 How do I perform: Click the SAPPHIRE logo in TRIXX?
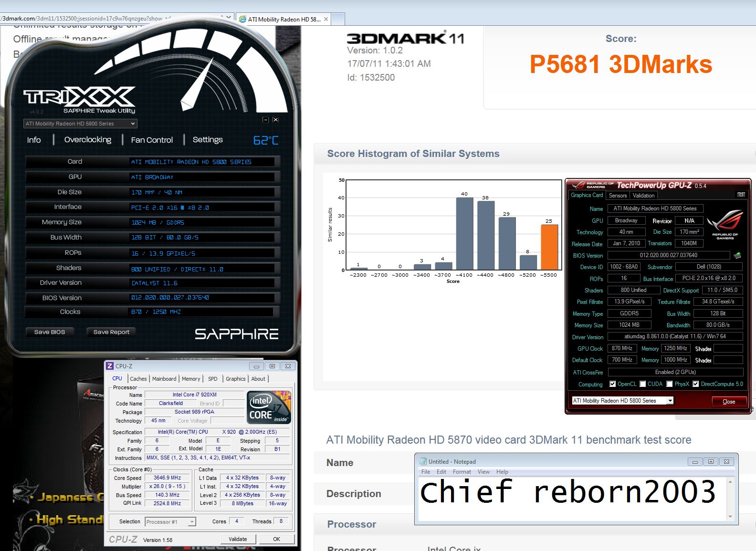pos(236,334)
